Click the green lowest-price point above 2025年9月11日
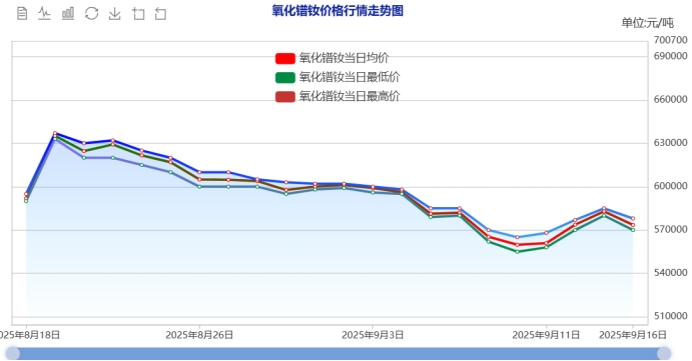Screen dimensions: 692x361 [x=546, y=247]
